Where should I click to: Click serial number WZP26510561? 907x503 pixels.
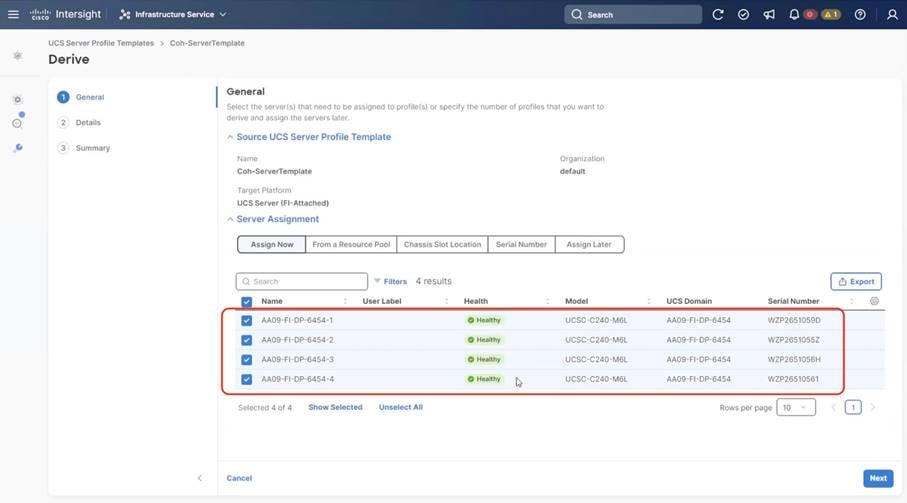793,379
